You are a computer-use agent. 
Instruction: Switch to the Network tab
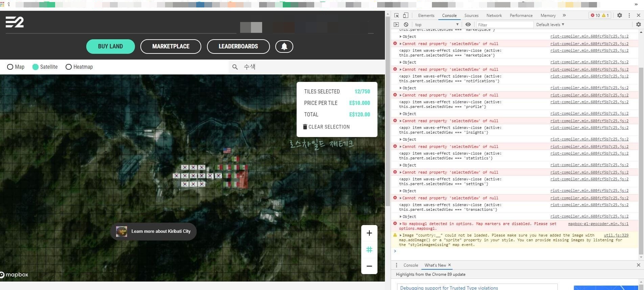click(x=494, y=15)
